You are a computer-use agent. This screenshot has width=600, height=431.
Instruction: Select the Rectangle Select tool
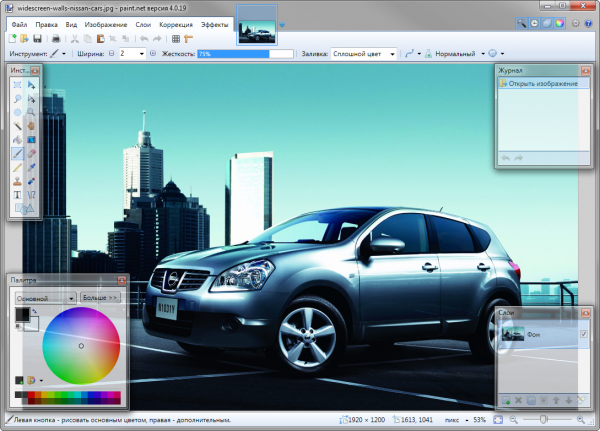pyautogui.click(x=17, y=85)
